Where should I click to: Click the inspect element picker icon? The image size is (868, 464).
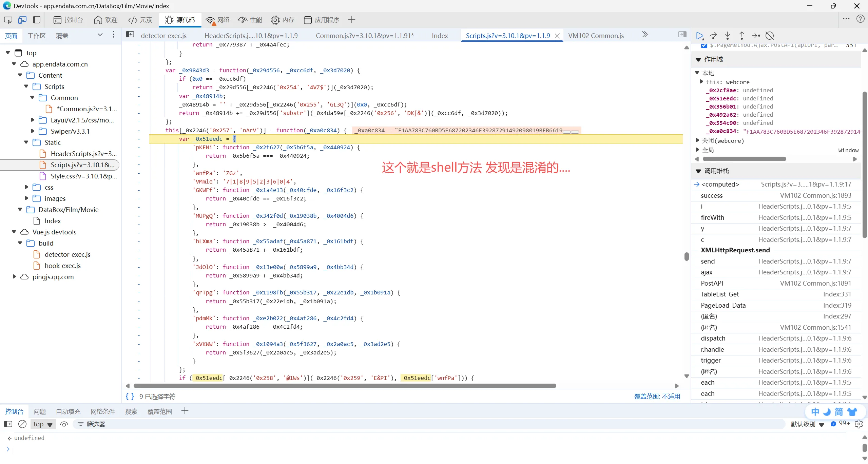pos(8,20)
